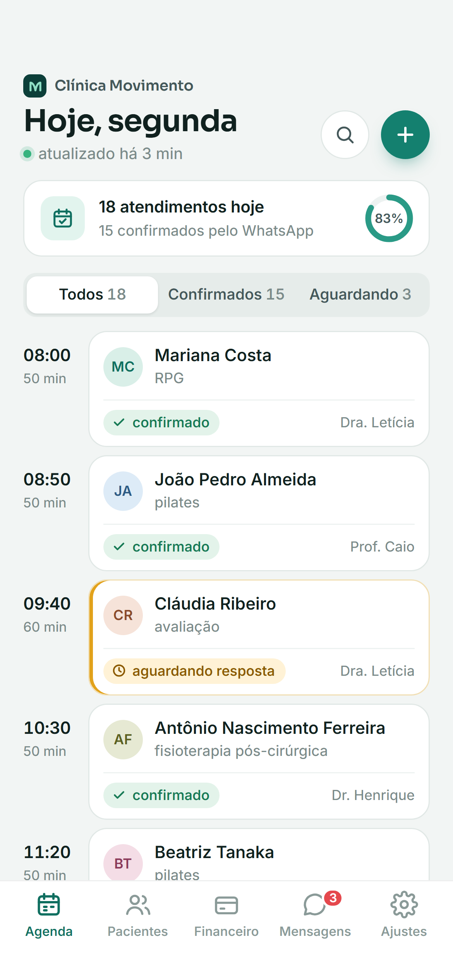Tap the search magnifier icon
This screenshot has height=980, width=453.
(345, 135)
